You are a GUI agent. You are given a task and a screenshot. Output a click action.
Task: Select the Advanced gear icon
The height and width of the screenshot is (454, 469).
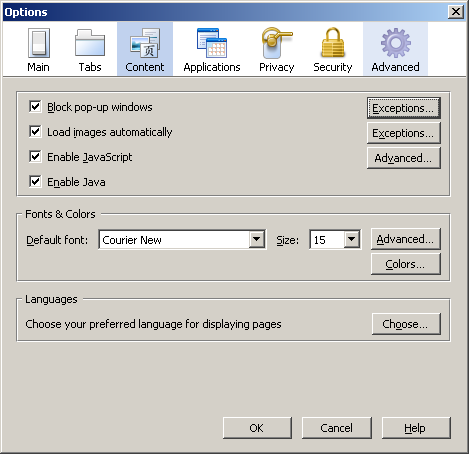(396, 43)
